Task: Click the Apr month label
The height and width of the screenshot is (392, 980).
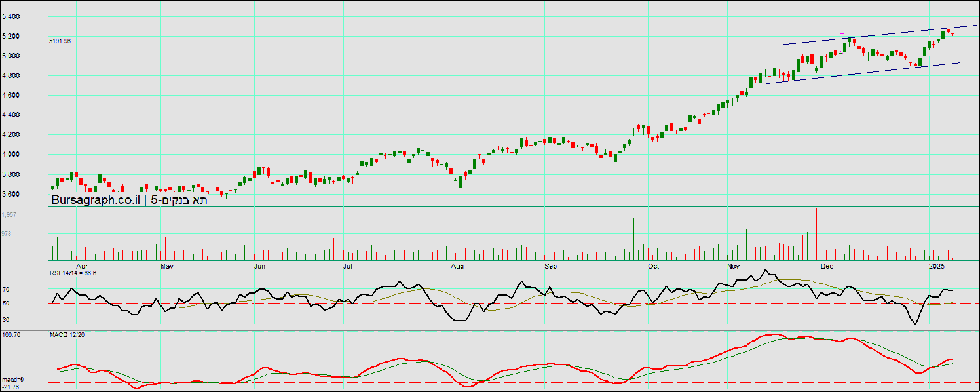Action: click(x=82, y=267)
